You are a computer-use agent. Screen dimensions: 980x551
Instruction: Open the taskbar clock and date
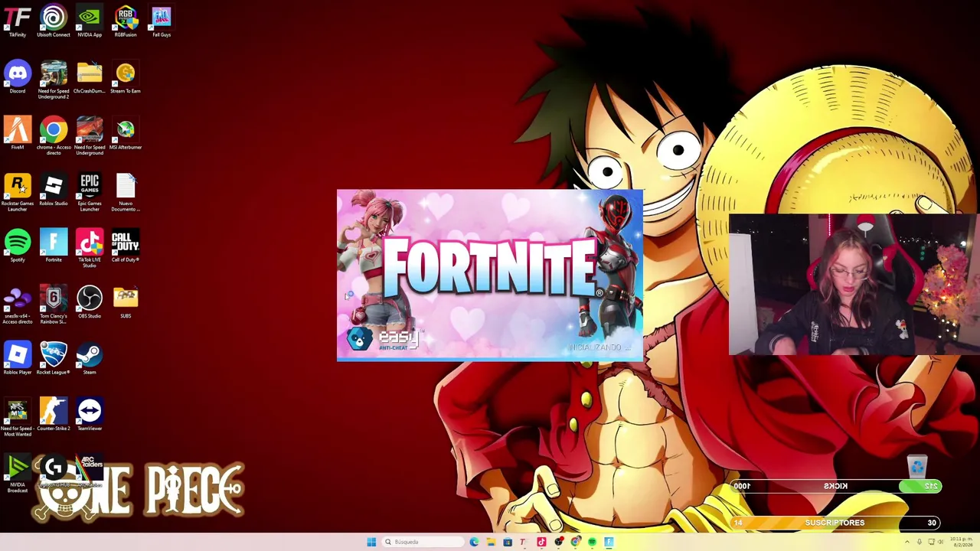tap(961, 542)
